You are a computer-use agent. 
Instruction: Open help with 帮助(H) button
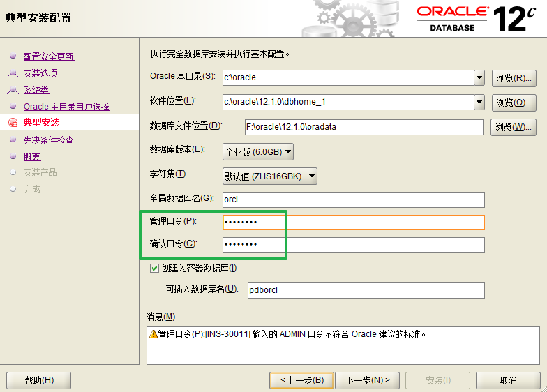(x=39, y=380)
